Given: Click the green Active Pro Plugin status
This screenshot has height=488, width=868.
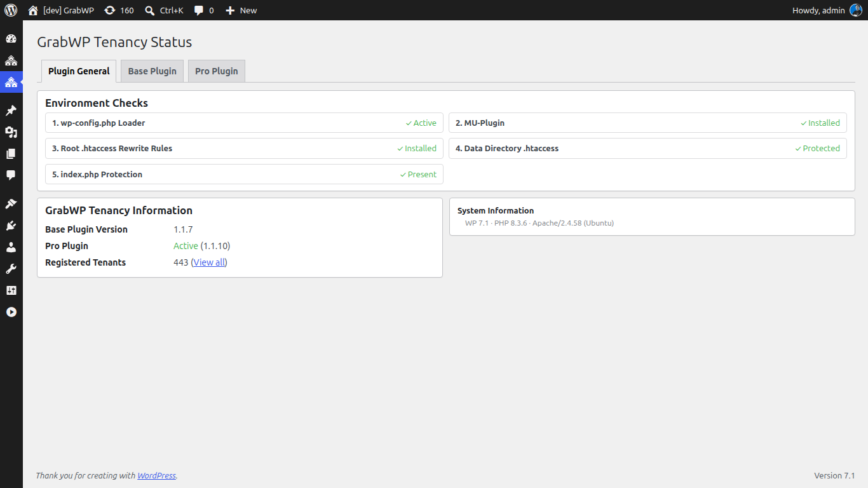Looking at the screenshot, I should (x=186, y=246).
